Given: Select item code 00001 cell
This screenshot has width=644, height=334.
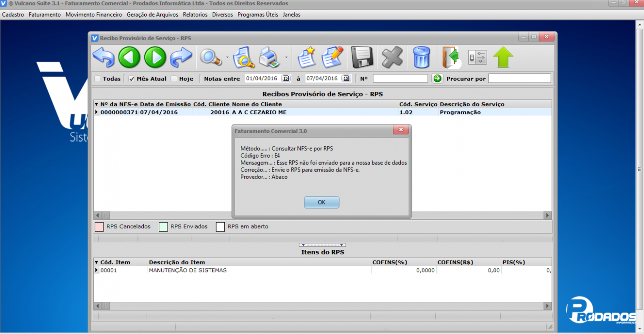Looking at the screenshot, I should click(109, 270).
